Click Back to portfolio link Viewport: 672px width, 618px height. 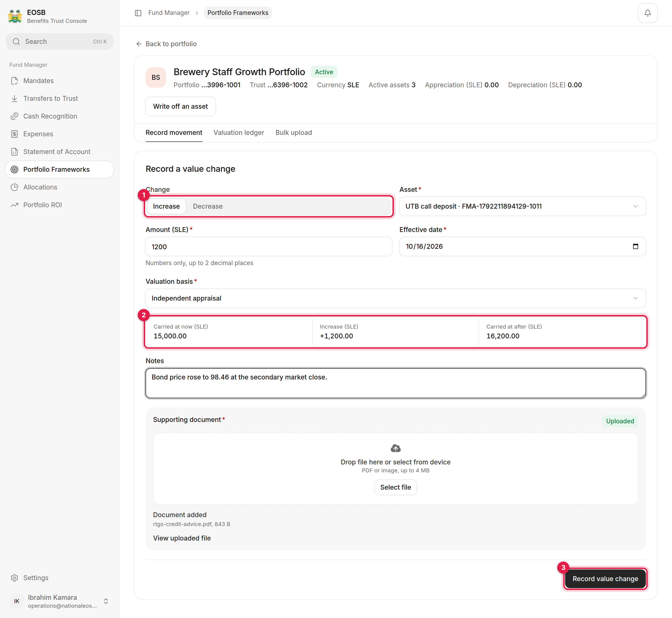(166, 44)
